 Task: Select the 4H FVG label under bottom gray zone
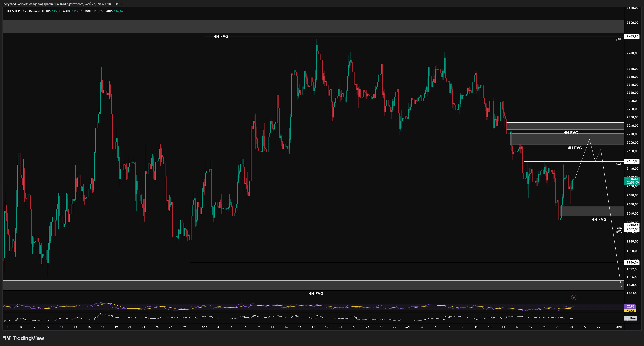(x=316, y=294)
